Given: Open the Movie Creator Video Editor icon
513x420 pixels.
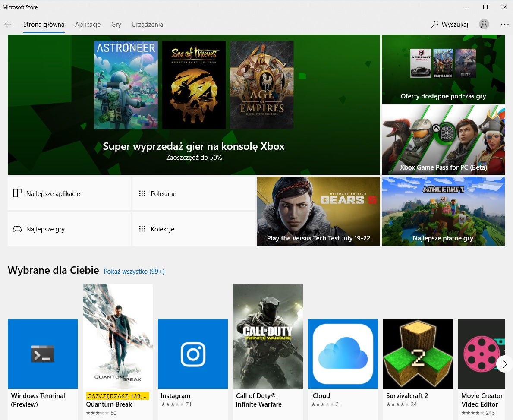Looking at the screenshot, I should (481, 354).
